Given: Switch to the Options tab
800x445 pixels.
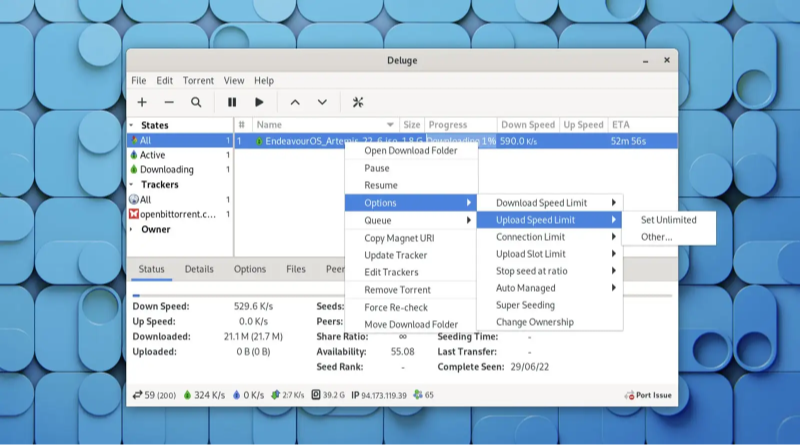Looking at the screenshot, I should pos(249,269).
